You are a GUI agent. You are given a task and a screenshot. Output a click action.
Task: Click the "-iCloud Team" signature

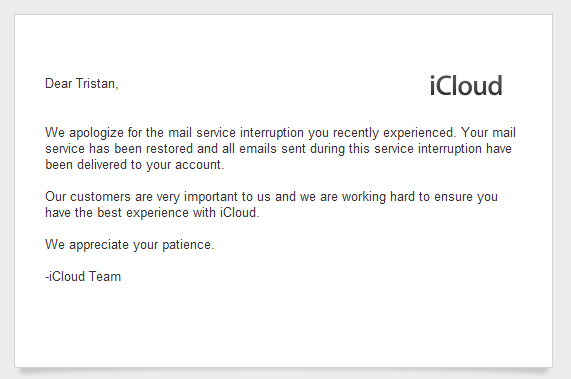[x=83, y=277]
